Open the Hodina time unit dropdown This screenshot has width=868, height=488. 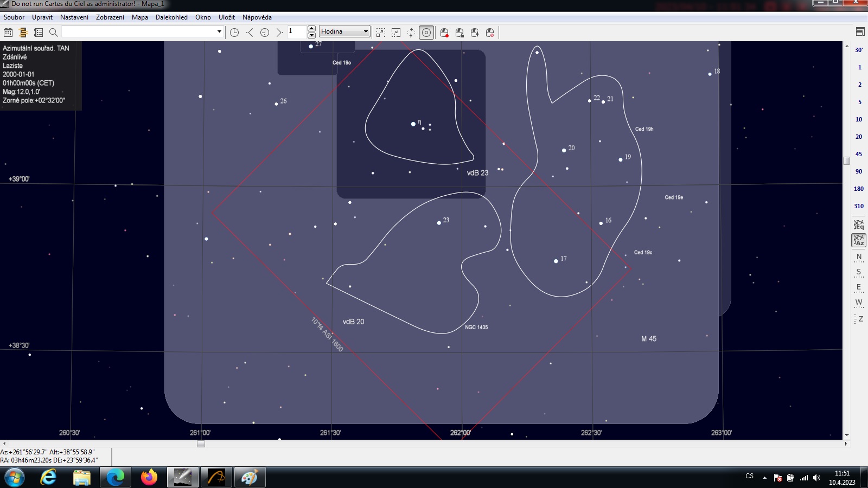[344, 31]
